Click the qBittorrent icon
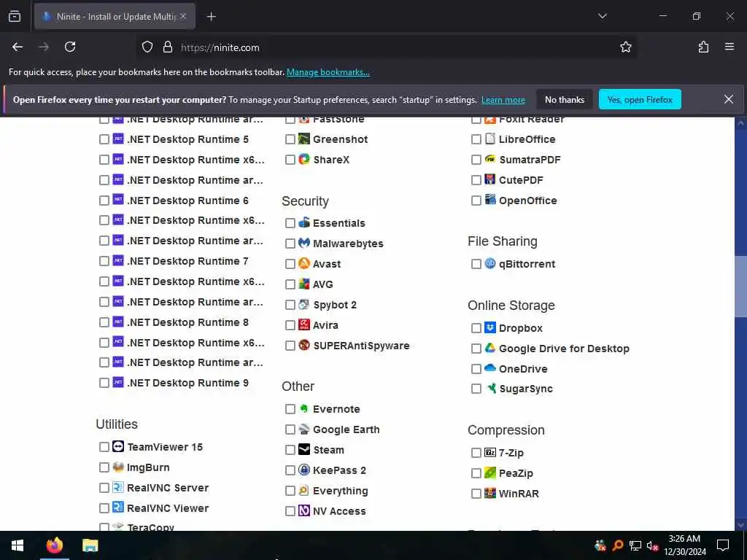 (x=490, y=263)
